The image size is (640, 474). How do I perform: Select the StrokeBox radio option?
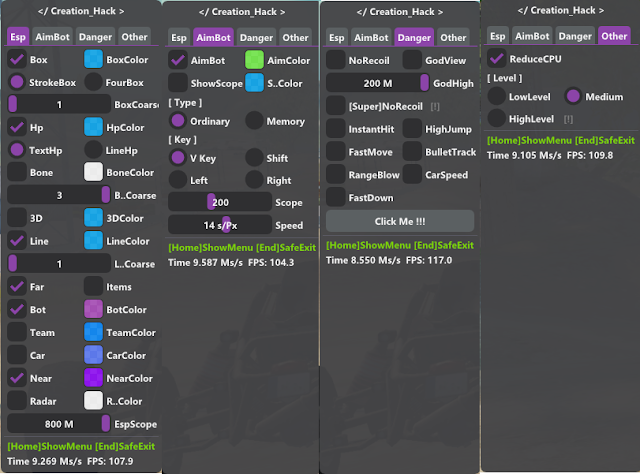point(17,82)
